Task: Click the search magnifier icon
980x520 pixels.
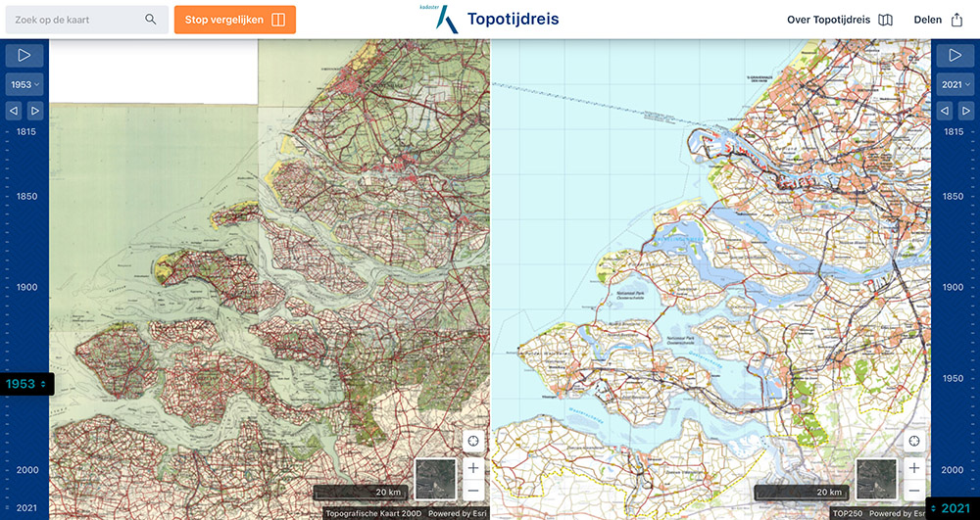Action: [x=151, y=20]
